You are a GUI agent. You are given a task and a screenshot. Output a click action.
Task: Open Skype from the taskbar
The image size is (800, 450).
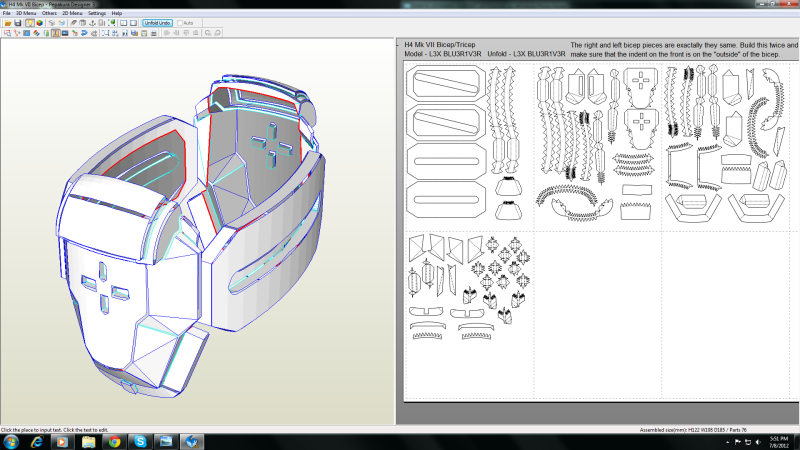point(140,442)
